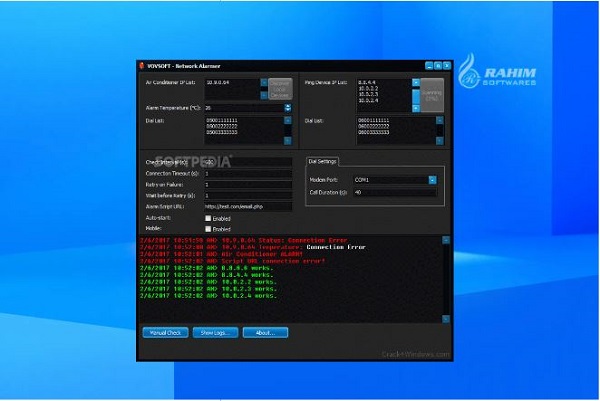The height and width of the screenshot is (401, 600).
Task: Click up arrow of Ping Device Dial List
Action: pos(440,121)
